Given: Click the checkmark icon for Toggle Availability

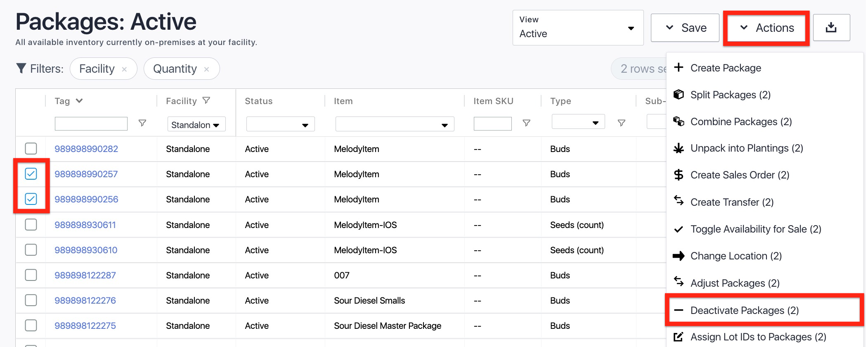Looking at the screenshot, I should point(679,229).
